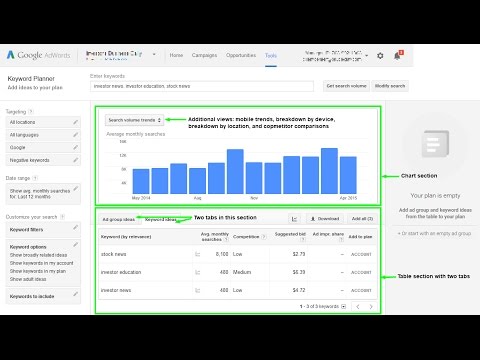Go to next page of keywords
Screen dimensions: 480x360
[371, 307]
